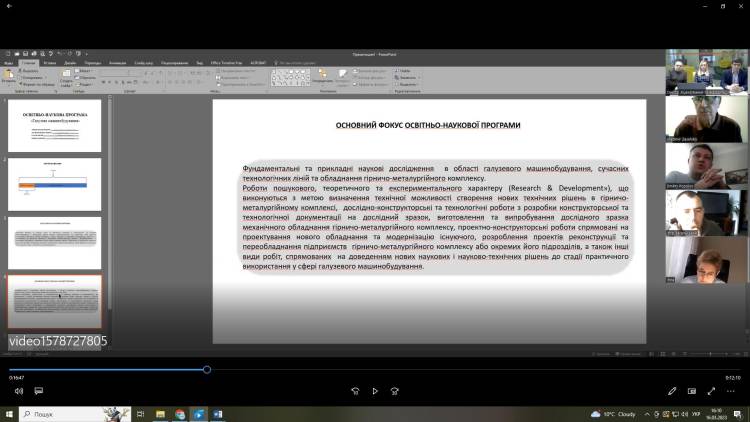The height and width of the screenshot is (422, 750).
Task: Enter full screen with expand arrows icon
Action: 712,391
